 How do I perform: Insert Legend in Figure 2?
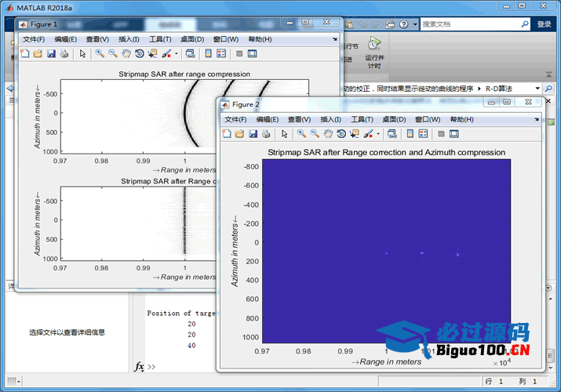[x=423, y=134]
